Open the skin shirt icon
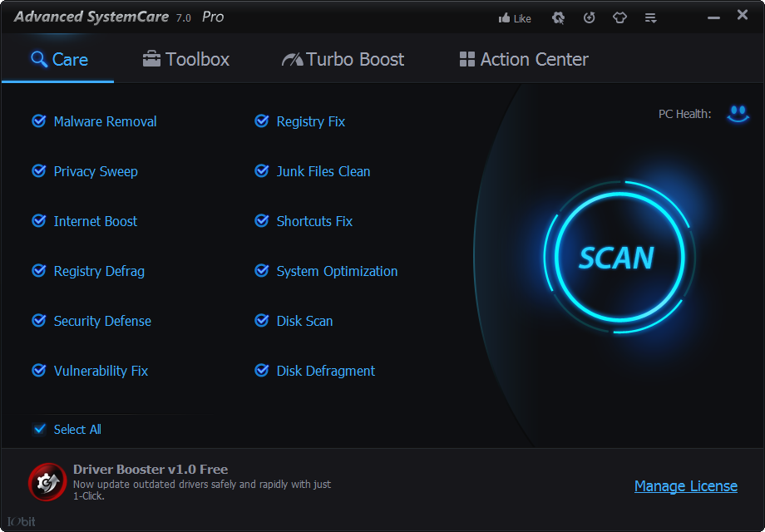Image resolution: width=765 pixels, height=532 pixels. click(619, 18)
